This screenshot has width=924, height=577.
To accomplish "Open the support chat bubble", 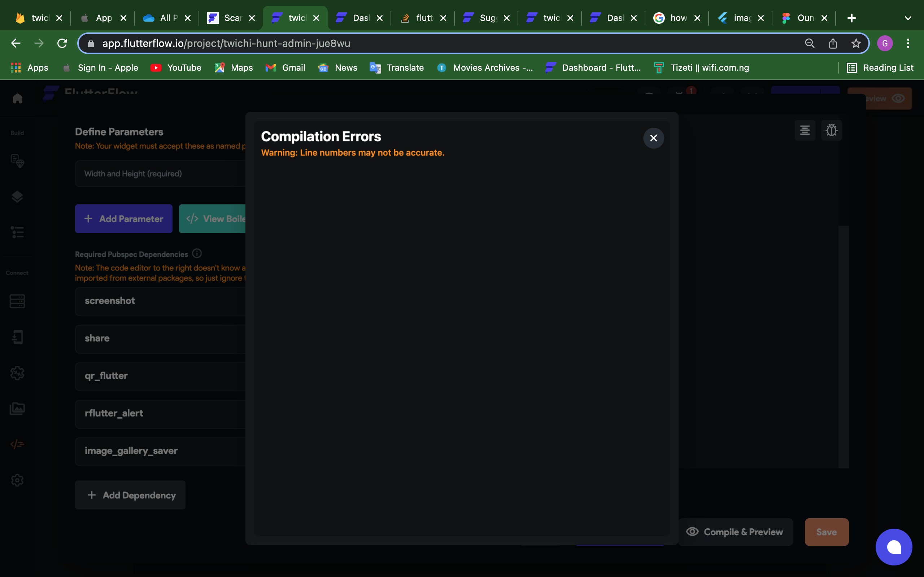I will (893, 547).
